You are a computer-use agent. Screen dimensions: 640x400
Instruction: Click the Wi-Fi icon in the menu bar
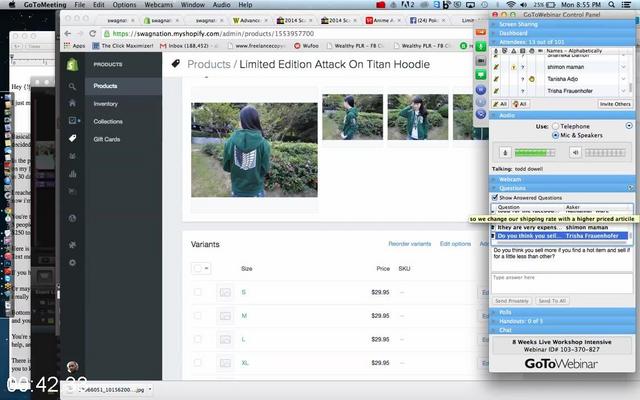click(511, 4)
